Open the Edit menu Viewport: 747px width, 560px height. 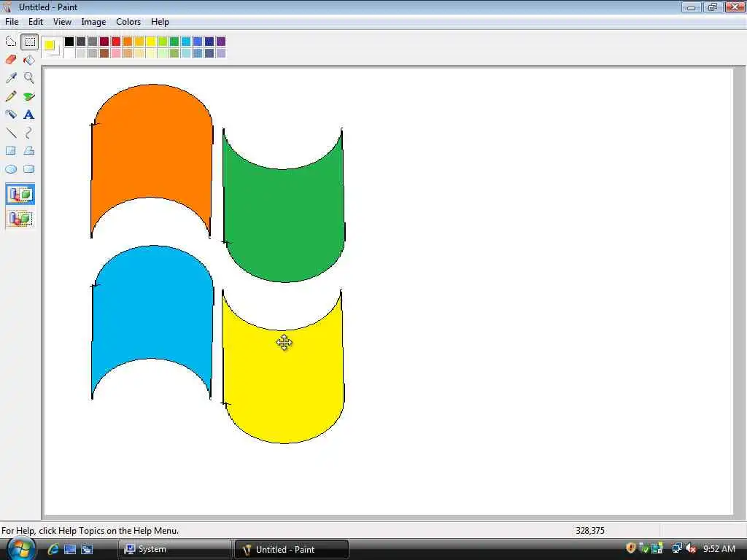[x=35, y=22]
